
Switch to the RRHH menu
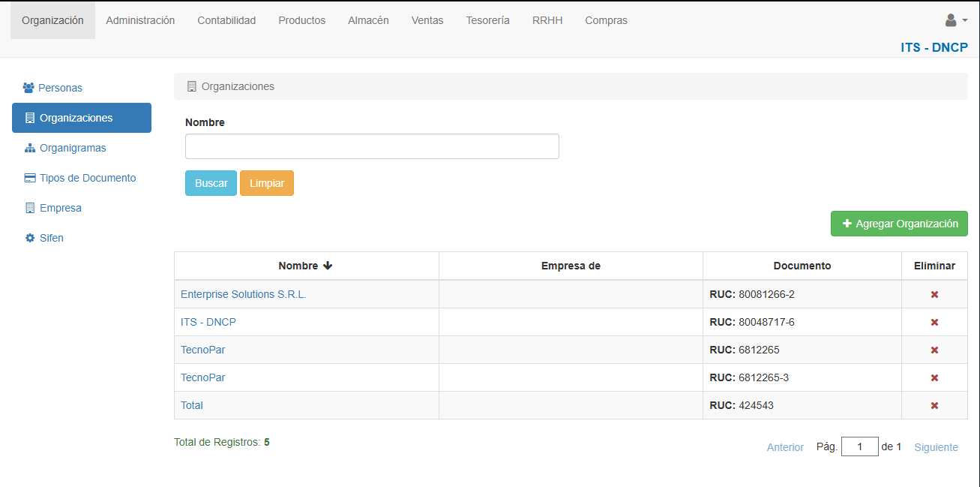point(547,20)
